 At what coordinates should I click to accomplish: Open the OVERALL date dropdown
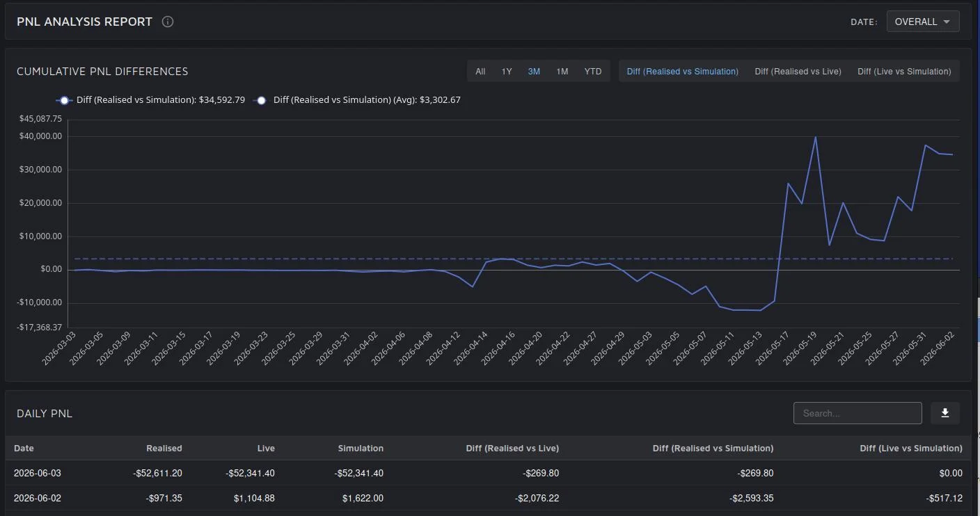[x=923, y=22]
